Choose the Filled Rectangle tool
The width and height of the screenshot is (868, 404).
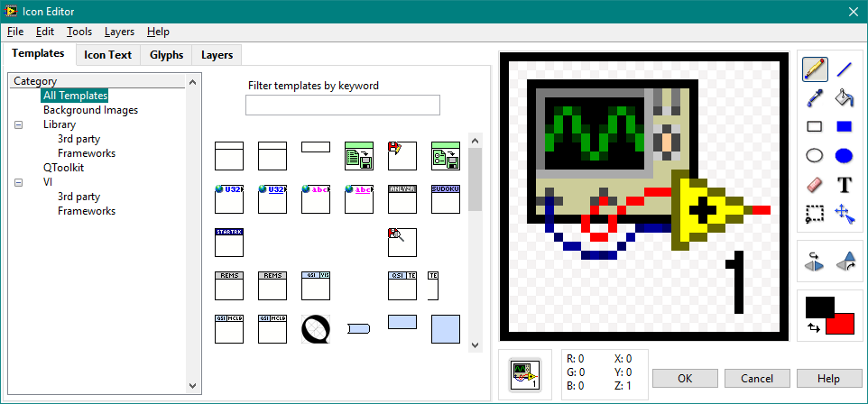tap(845, 126)
